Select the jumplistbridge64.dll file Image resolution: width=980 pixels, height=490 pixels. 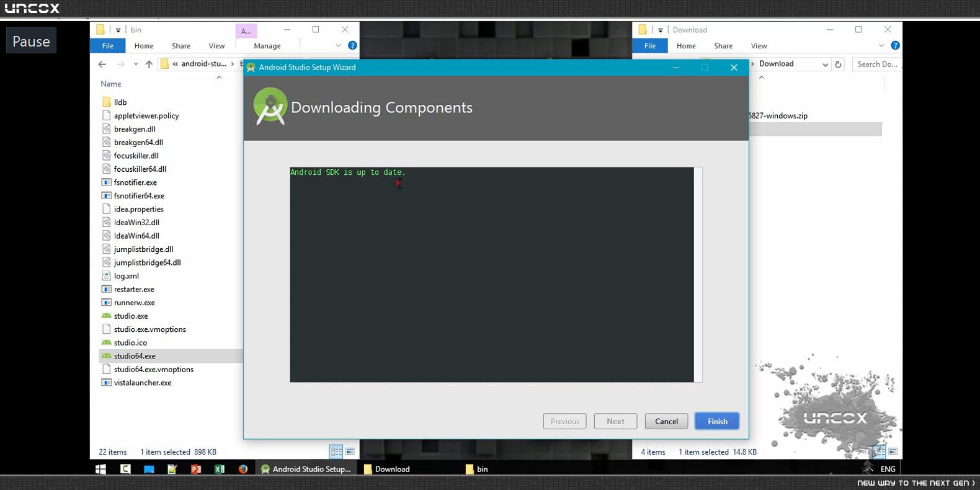[x=148, y=262]
